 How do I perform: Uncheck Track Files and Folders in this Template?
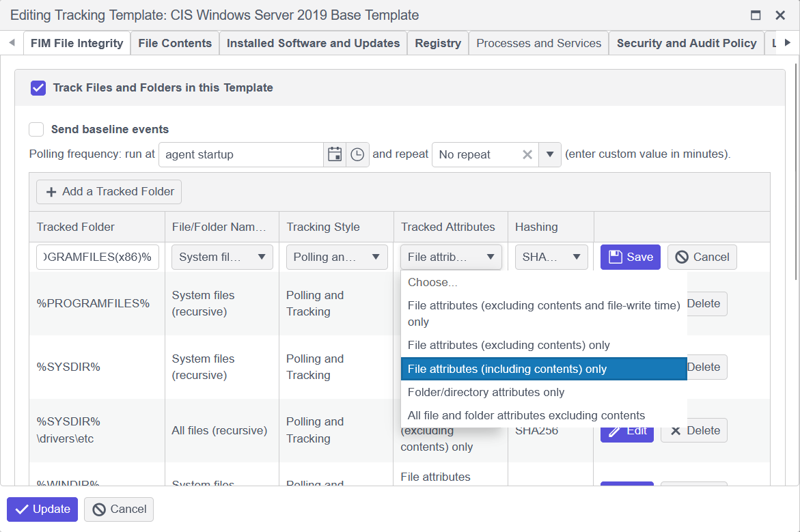[x=38, y=87]
